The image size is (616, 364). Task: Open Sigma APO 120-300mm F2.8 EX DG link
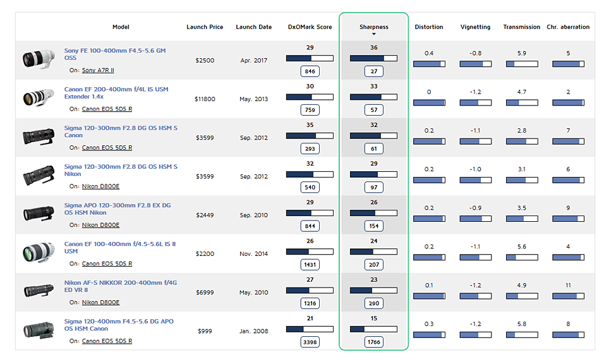[118, 209]
